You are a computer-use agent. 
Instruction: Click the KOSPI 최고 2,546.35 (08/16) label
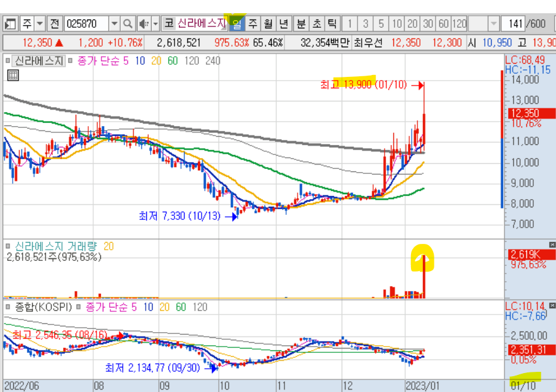(x=59, y=335)
